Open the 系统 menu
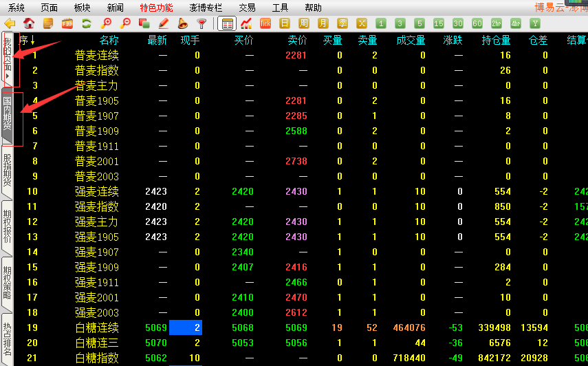 pyautogui.click(x=17, y=8)
